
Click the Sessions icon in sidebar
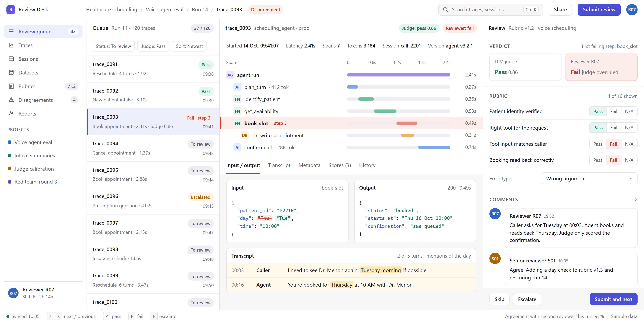11,59
